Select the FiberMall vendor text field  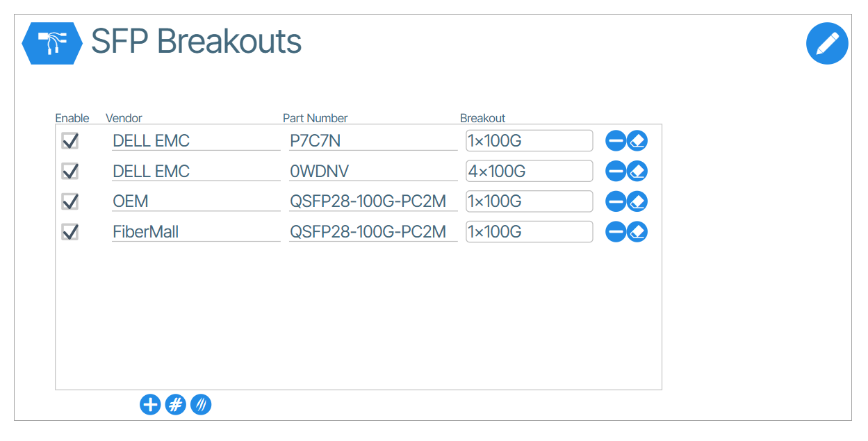tap(195, 232)
